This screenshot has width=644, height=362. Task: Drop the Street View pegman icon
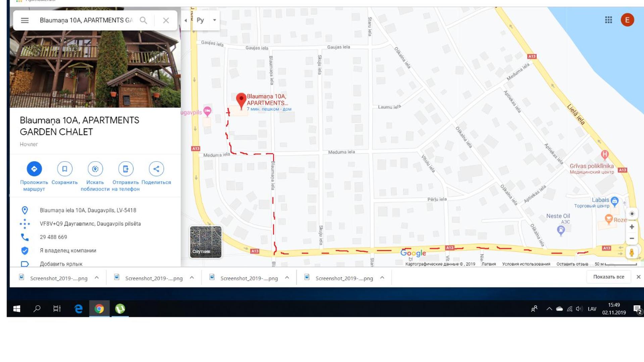(x=632, y=252)
